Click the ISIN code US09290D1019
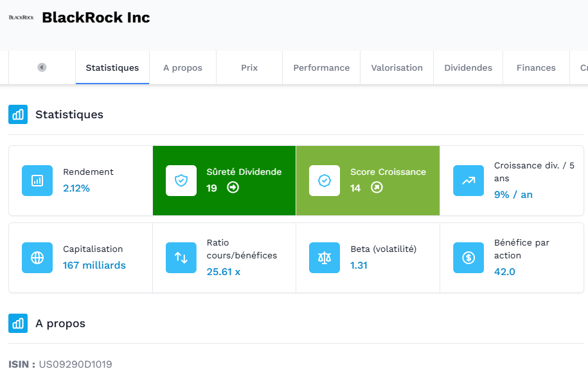 (75, 364)
